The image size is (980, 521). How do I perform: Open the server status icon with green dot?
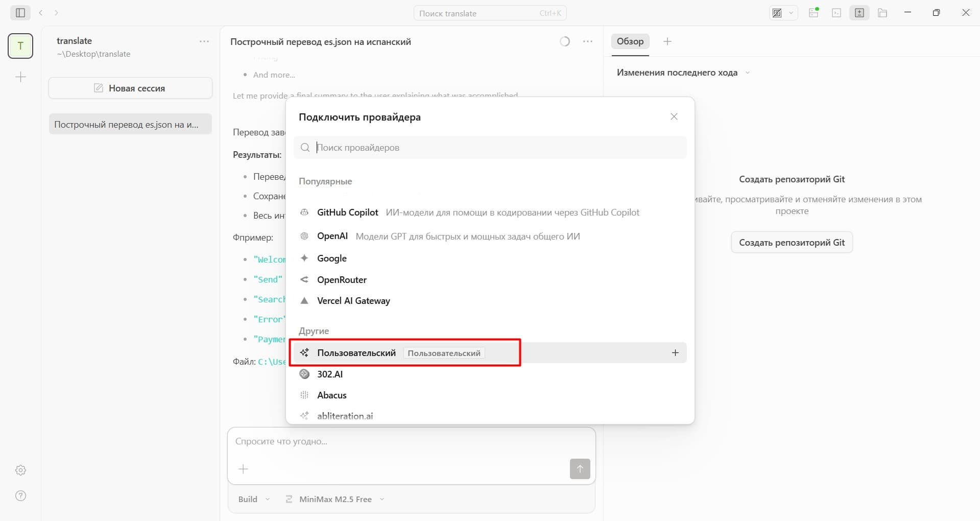point(814,13)
